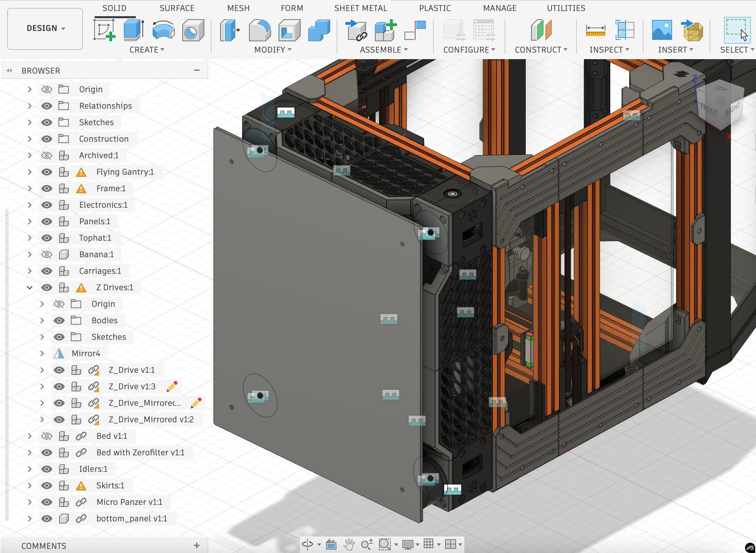The height and width of the screenshot is (553, 756).
Task: Click the TOP face of view cube
Action: point(720,89)
